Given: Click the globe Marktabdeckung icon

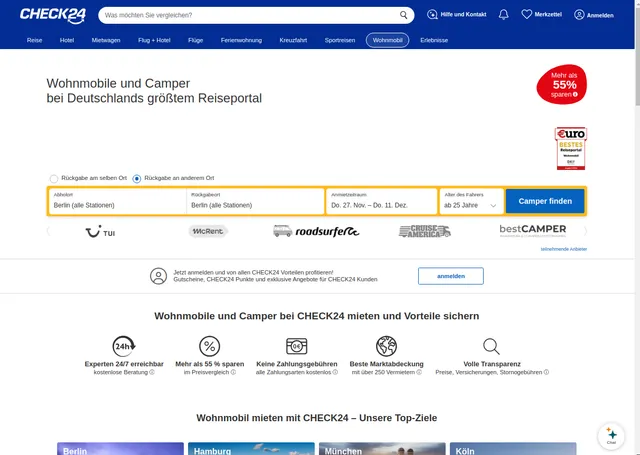Looking at the screenshot, I should coord(386,346).
